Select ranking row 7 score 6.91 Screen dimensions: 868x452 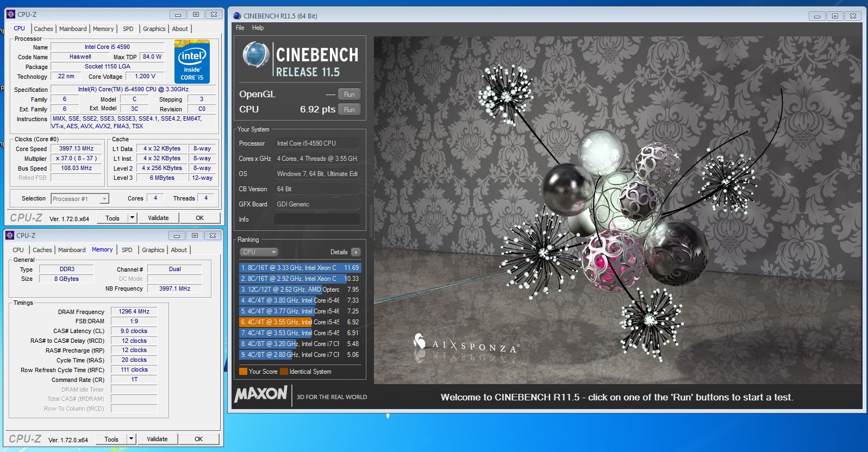pyautogui.click(x=300, y=333)
